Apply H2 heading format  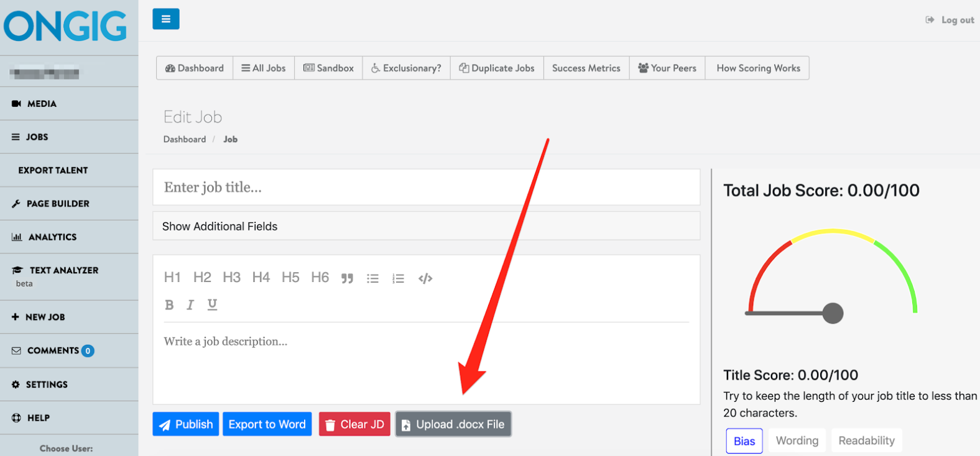[x=202, y=277]
